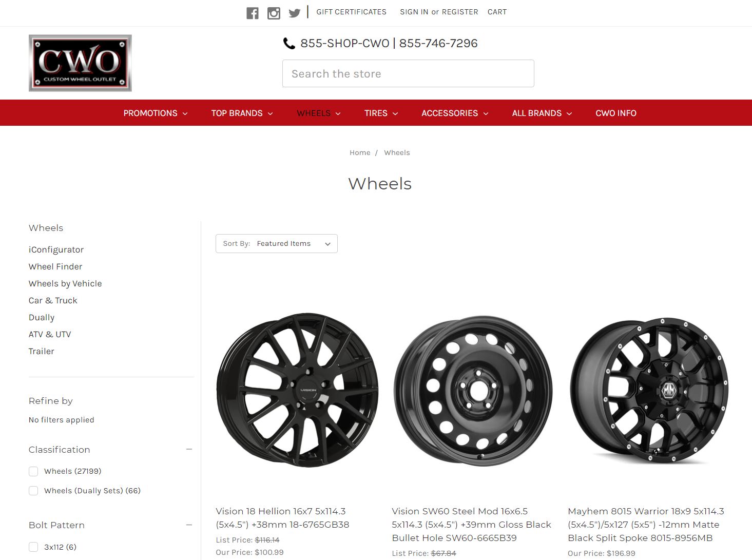Screen dimensions: 752x560
Task: Open the Facebook social icon
Action: click(x=253, y=13)
